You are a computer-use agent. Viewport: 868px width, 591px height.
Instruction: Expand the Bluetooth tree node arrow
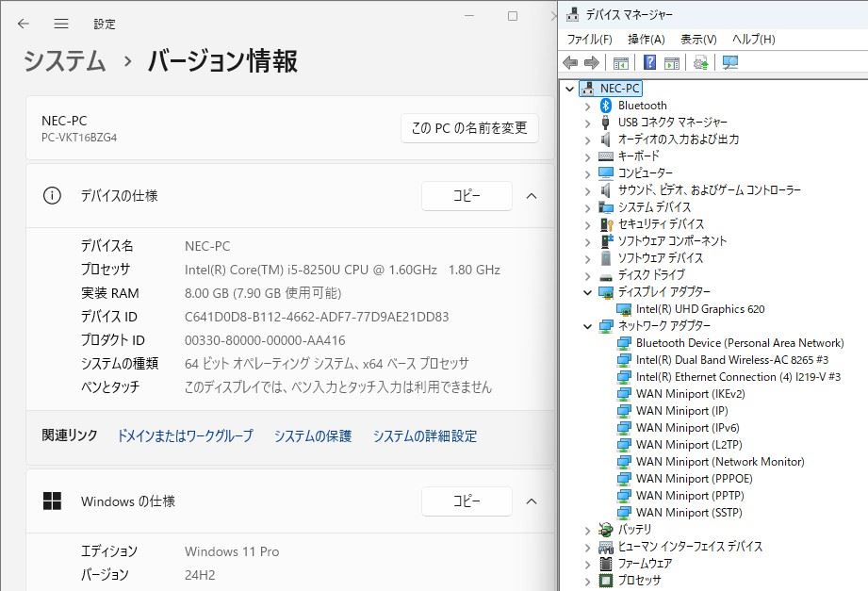click(587, 106)
